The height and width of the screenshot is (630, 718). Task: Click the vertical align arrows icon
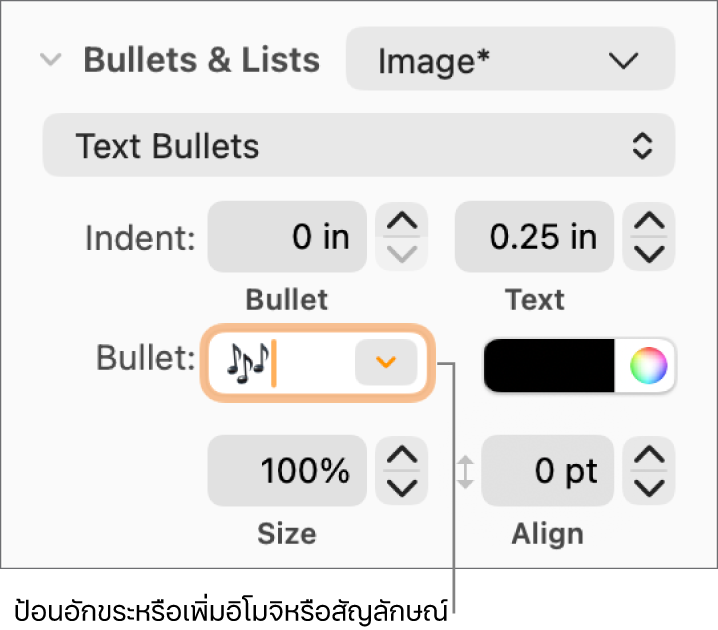pyautogui.click(x=465, y=471)
